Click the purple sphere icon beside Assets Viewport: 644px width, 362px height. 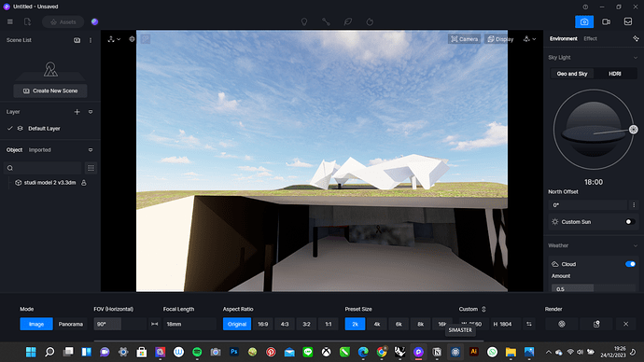[x=95, y=21]
